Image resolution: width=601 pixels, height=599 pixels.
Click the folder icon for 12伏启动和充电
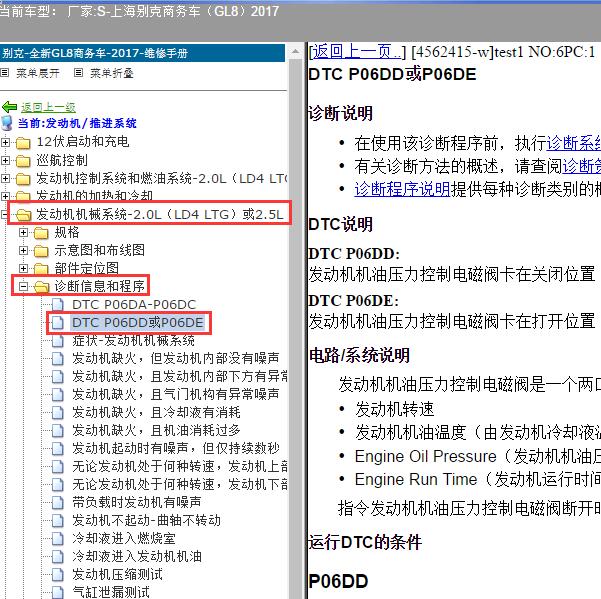tap(23, 143)
